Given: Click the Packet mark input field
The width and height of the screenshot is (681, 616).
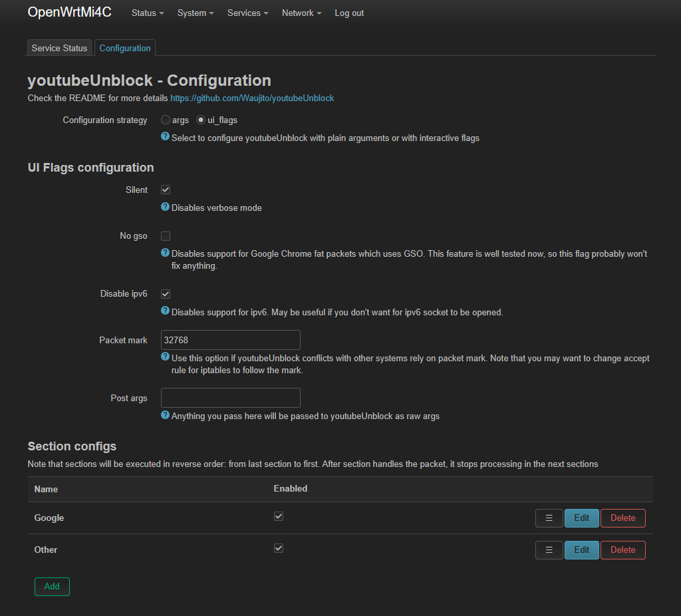Looking at the screenshot, I should (x=231, y=340).
